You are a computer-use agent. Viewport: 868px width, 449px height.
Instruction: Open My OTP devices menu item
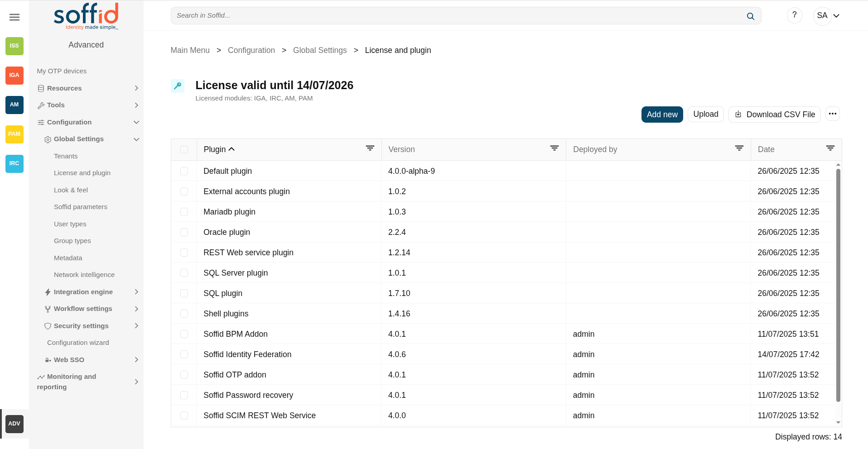(x=62, y=71)
